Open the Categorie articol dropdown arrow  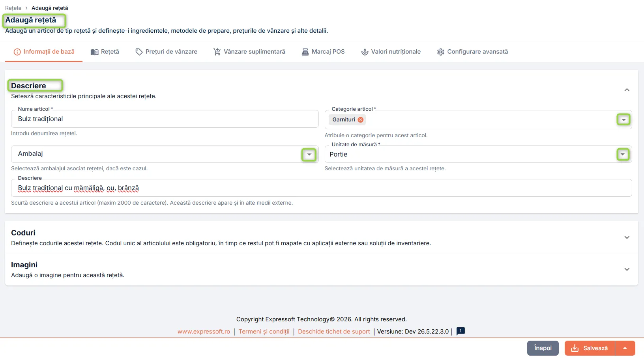[x=623, y=120]
